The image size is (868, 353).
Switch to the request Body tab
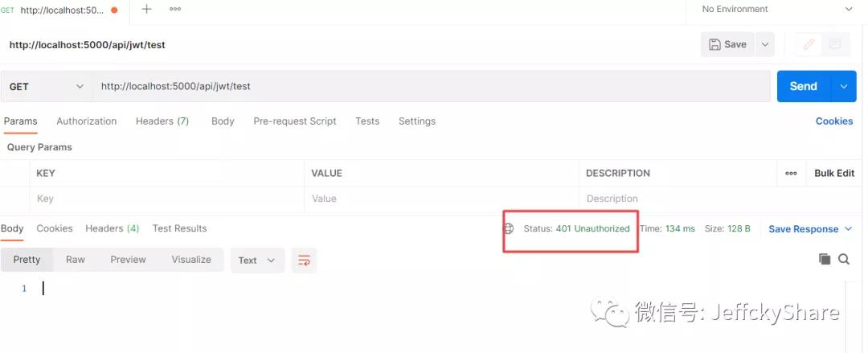click(223, 121)
